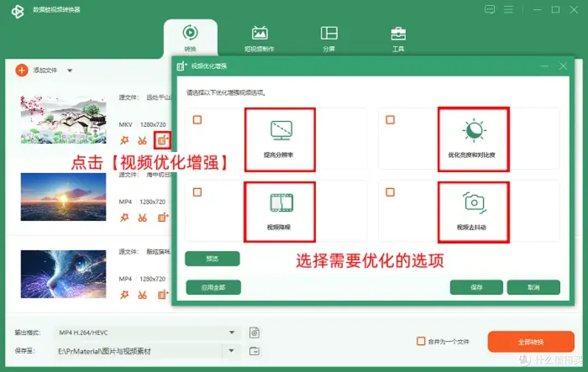Enable the upscale resolution checkbox
The height and width of the screenshot is (372, 588).
click(197, 120)
